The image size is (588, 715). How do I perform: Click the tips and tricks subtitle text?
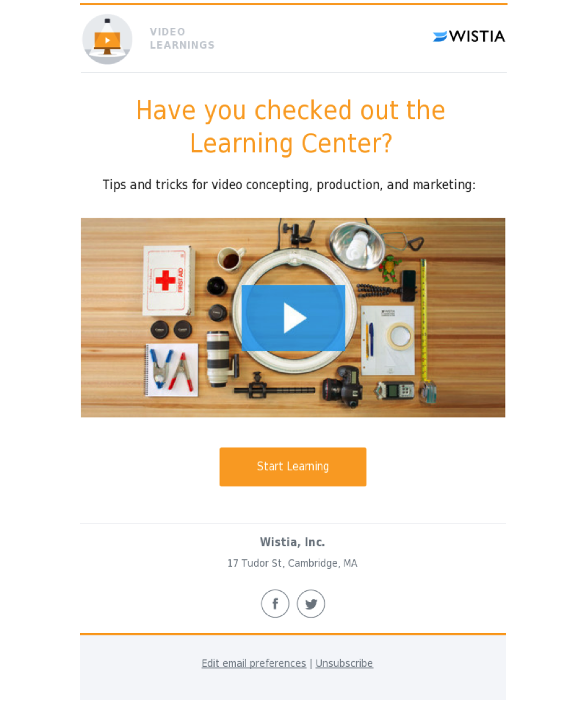pos(289,185)
